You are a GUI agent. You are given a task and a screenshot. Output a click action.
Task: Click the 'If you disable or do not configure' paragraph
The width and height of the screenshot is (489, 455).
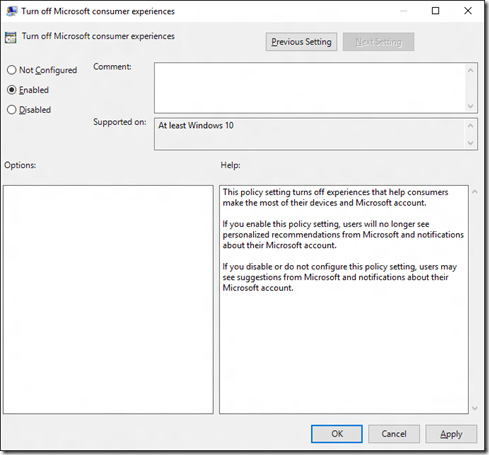340,277
